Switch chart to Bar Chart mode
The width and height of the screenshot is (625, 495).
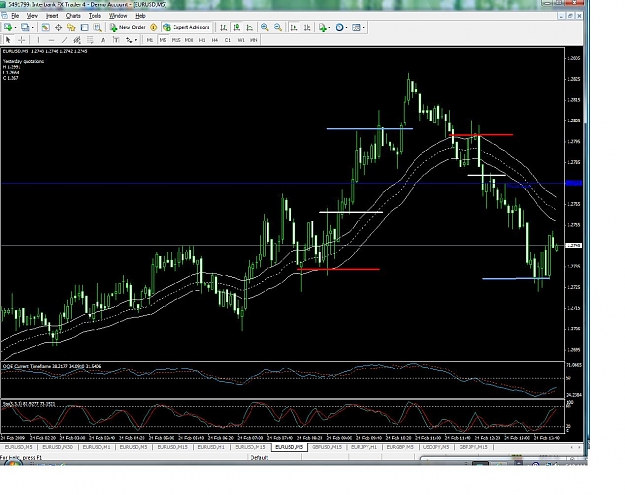click(x=224, y=28)
